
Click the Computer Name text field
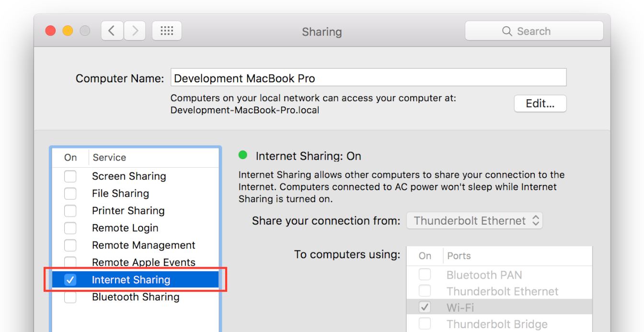(x=368, y=78)
